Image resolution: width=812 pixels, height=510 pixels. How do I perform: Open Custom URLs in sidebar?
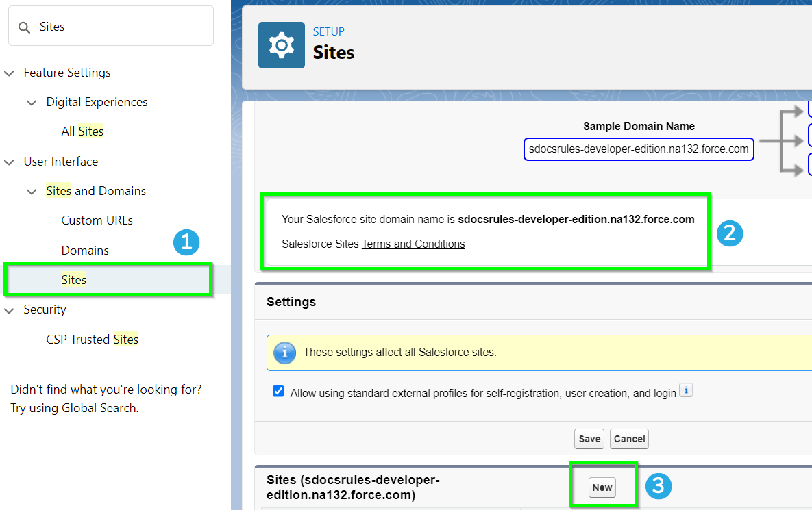pos(97,220)
